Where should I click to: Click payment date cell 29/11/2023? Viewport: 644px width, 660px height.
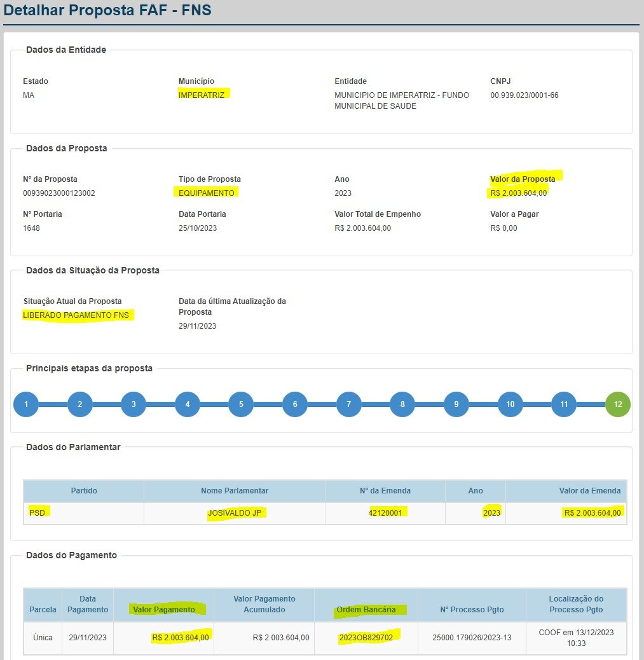(x=88, y=638)
